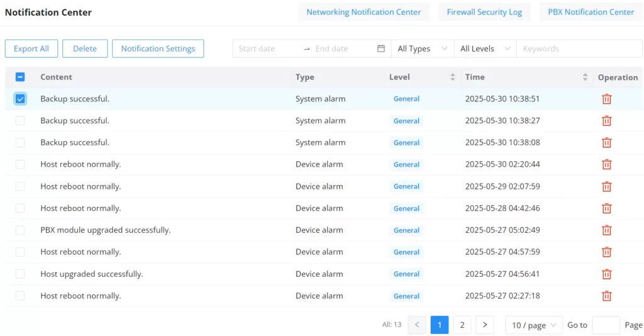This screenshot has width=644, height=336.
Task: Open the Networking Notification Center tab
Action: 364,12
